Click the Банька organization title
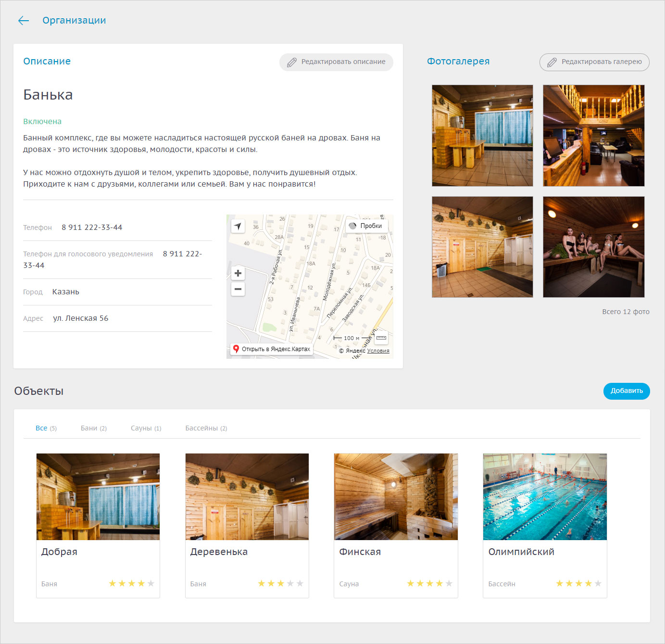665x644 pixels. 48,95
